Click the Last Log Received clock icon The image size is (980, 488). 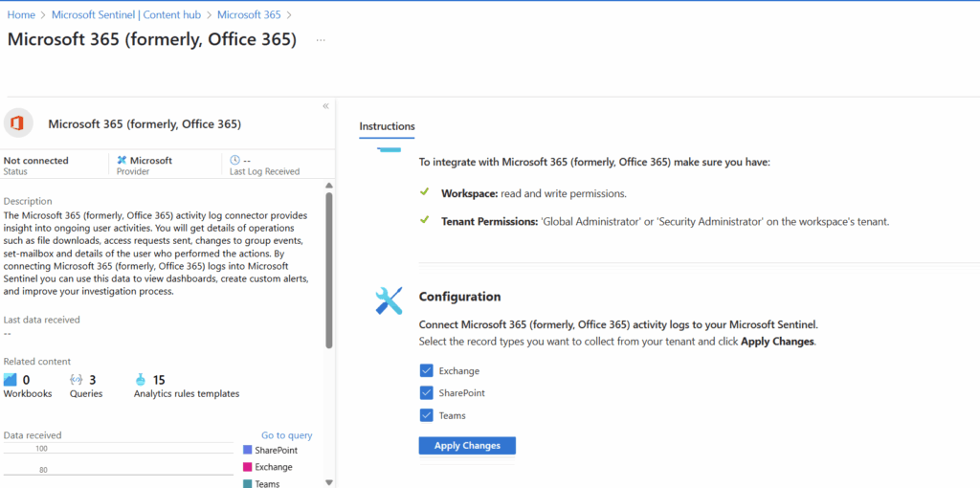[x=235, y=160]
